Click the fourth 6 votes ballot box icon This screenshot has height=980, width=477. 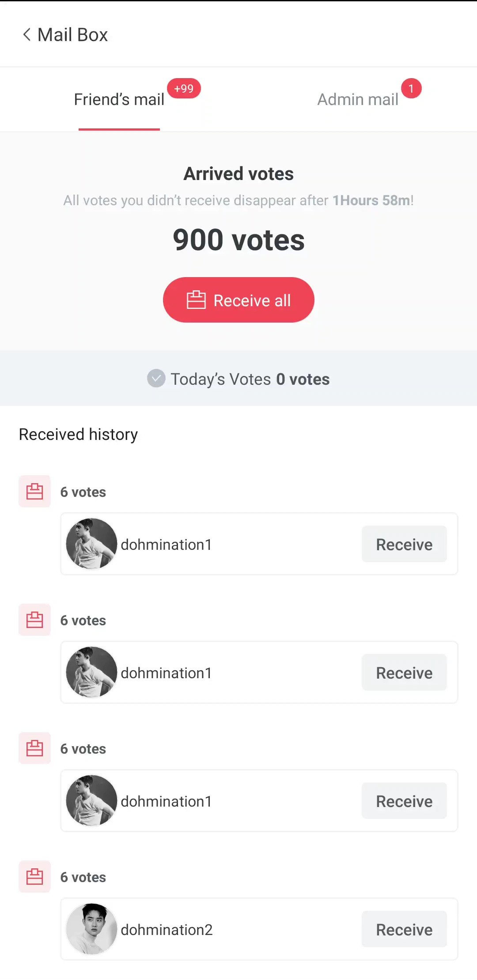34,876
